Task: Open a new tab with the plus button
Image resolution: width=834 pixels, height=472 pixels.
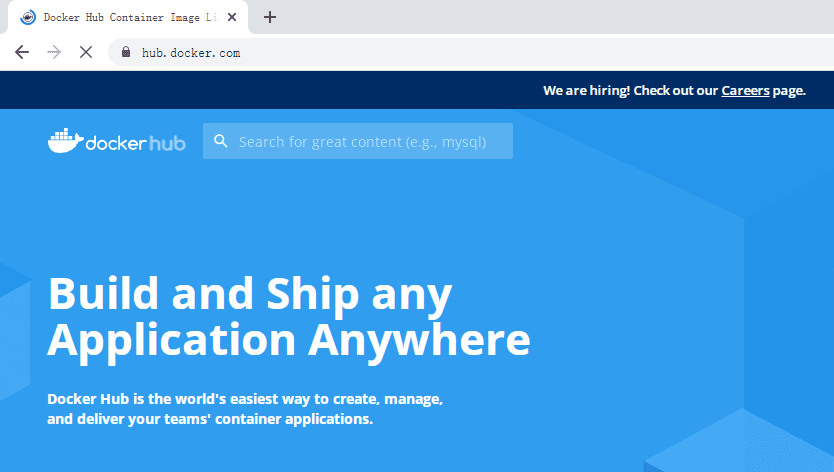Action: pos(270,17)
